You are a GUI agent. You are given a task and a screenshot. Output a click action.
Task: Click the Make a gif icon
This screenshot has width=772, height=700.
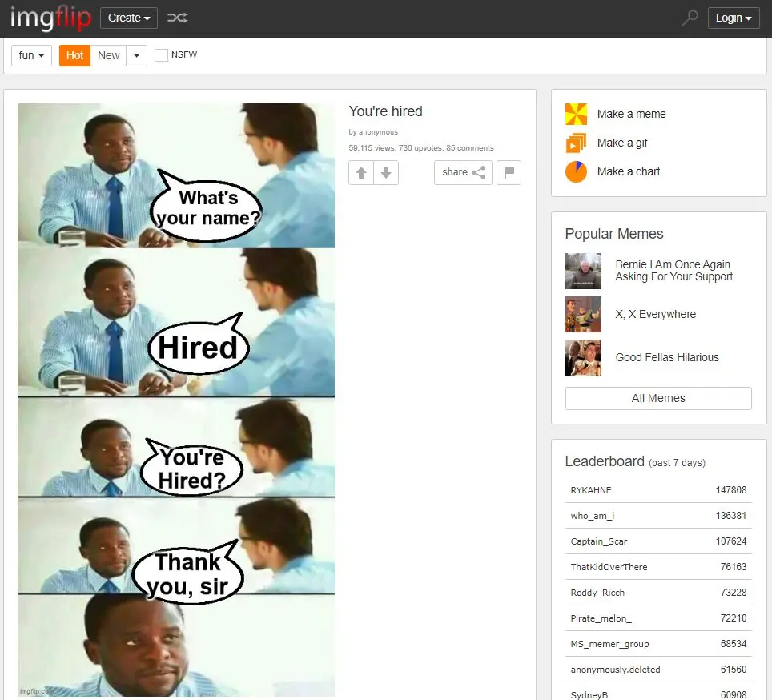pos(576,143)
